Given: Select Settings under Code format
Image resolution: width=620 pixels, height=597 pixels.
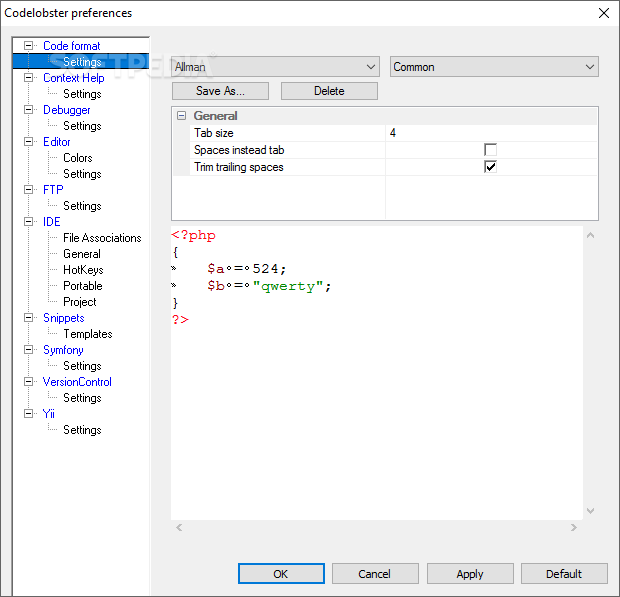Looking at the screenshot, I should (x=82, y=62).
